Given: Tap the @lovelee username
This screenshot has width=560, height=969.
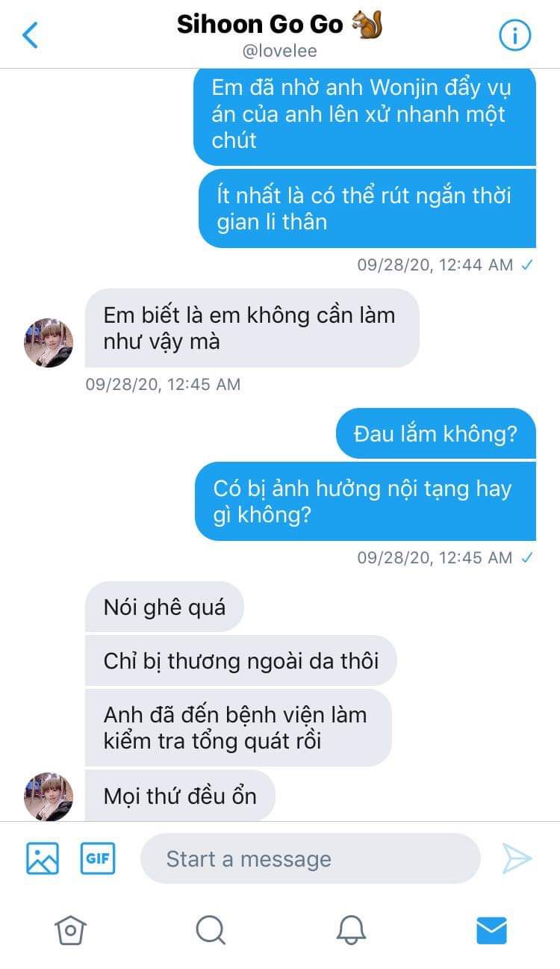Looking at the screenshot, I should [280, 52].
